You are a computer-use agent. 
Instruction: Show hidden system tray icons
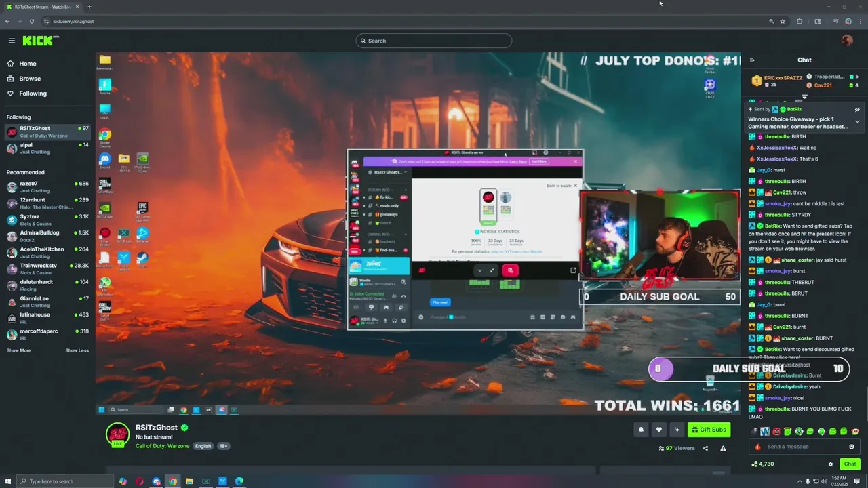[x=800, y=481]
